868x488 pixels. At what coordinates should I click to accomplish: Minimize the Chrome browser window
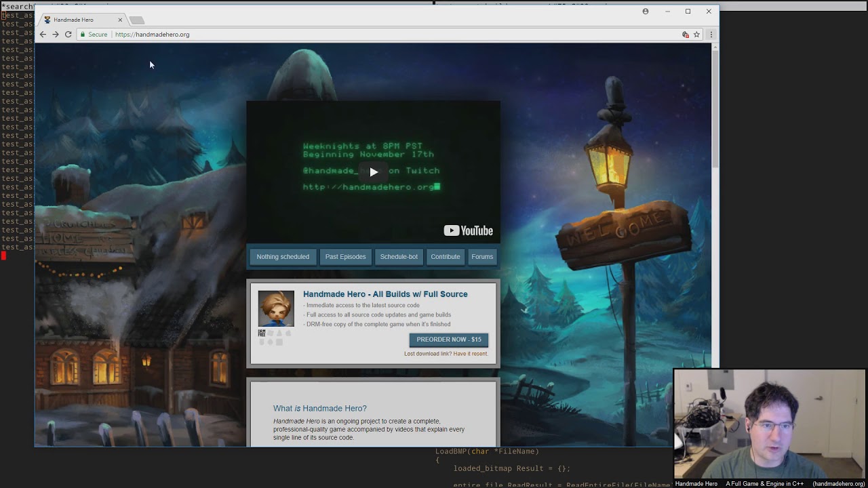click(667, 12)
